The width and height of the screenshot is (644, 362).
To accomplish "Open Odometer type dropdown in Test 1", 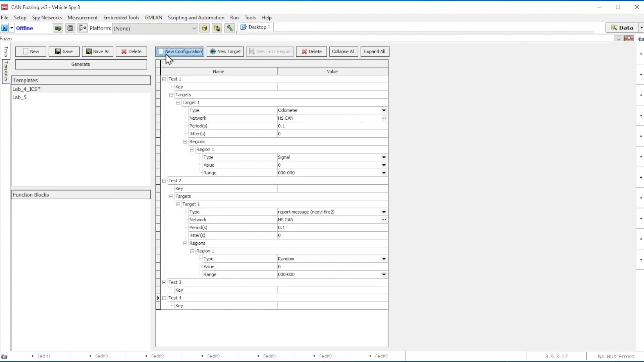I will point(384,110).
